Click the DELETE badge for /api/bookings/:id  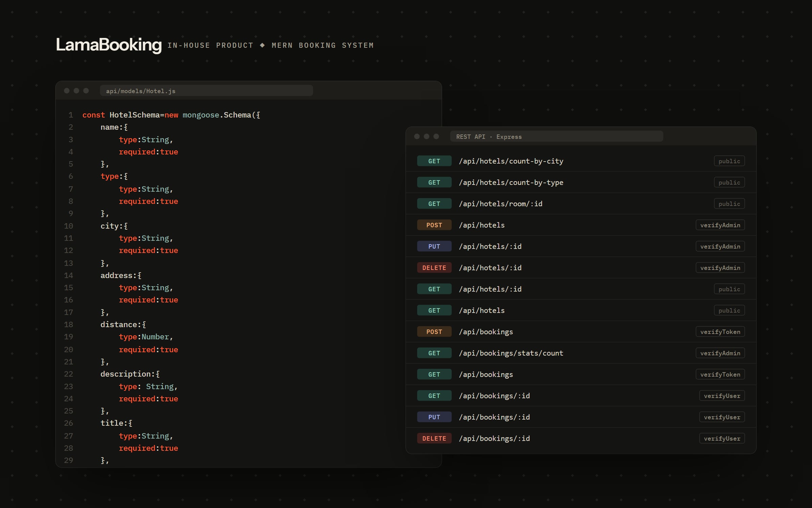click(434, 439)
